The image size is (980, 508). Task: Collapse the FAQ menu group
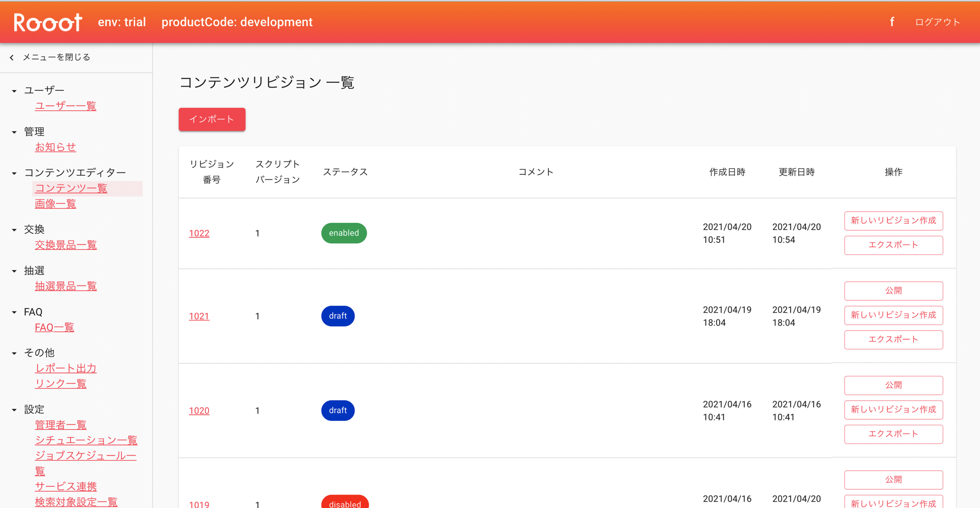coord(14,312)
